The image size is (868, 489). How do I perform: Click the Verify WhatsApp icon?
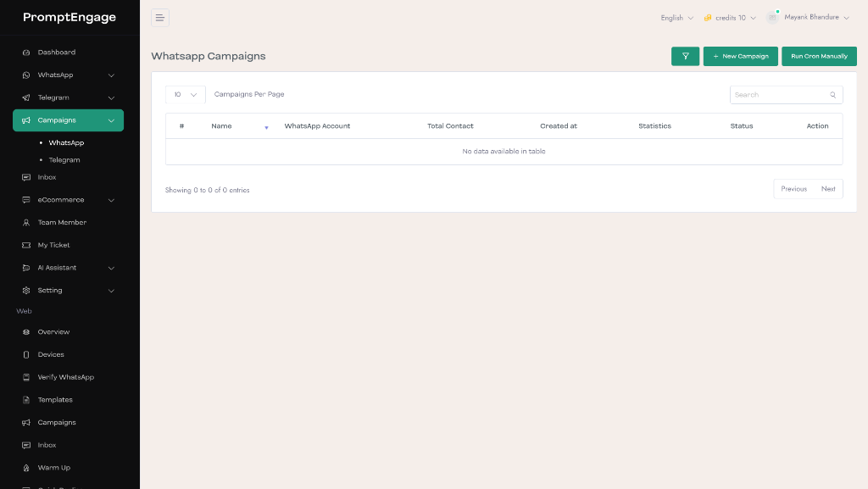tap(26, 378)
